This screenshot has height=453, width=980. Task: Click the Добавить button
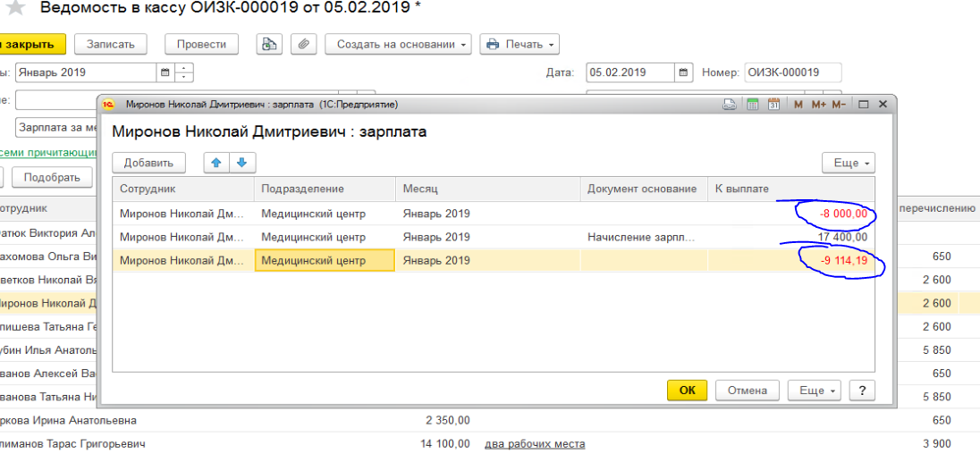(x=148, y=163)
